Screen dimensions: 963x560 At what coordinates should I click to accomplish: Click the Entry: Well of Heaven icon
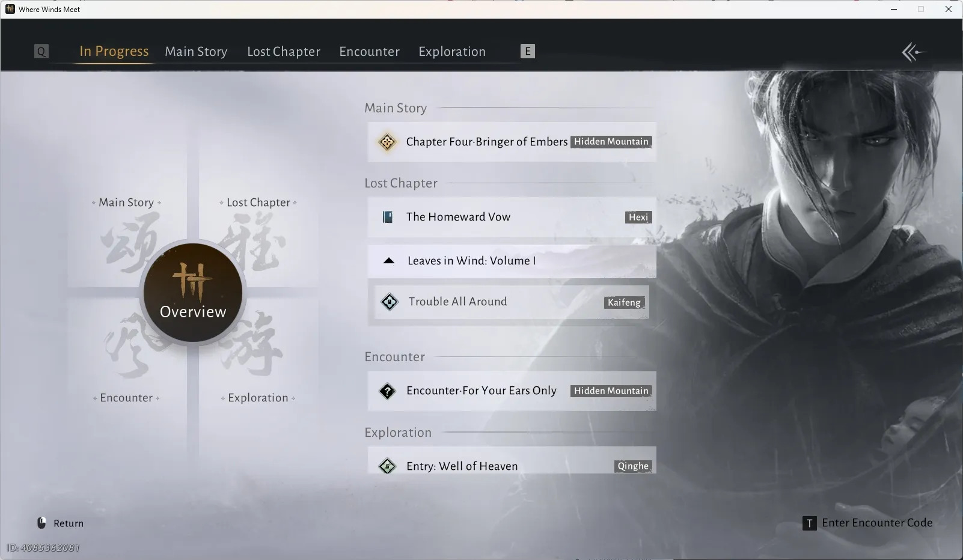click(x=388, y=466)
